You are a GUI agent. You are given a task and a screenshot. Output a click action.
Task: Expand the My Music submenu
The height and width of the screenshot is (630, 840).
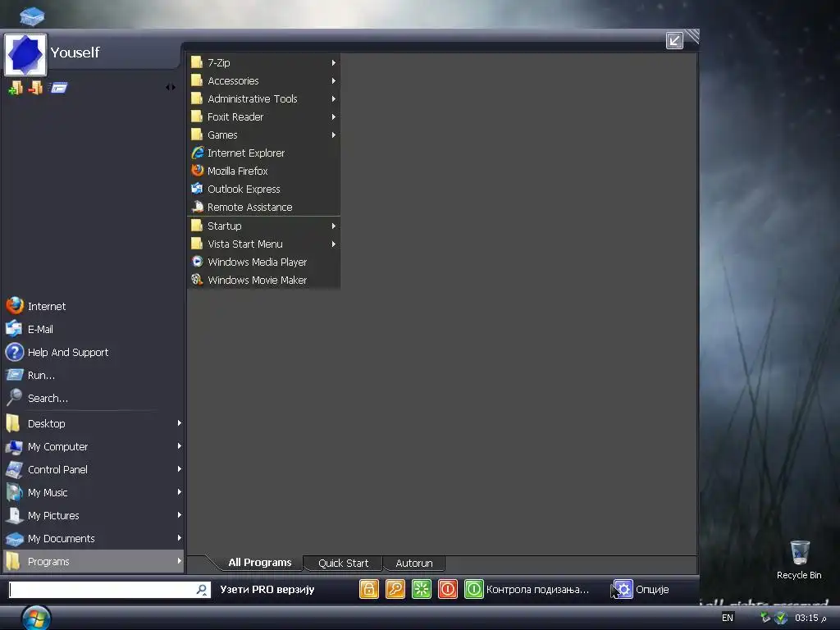94,492
